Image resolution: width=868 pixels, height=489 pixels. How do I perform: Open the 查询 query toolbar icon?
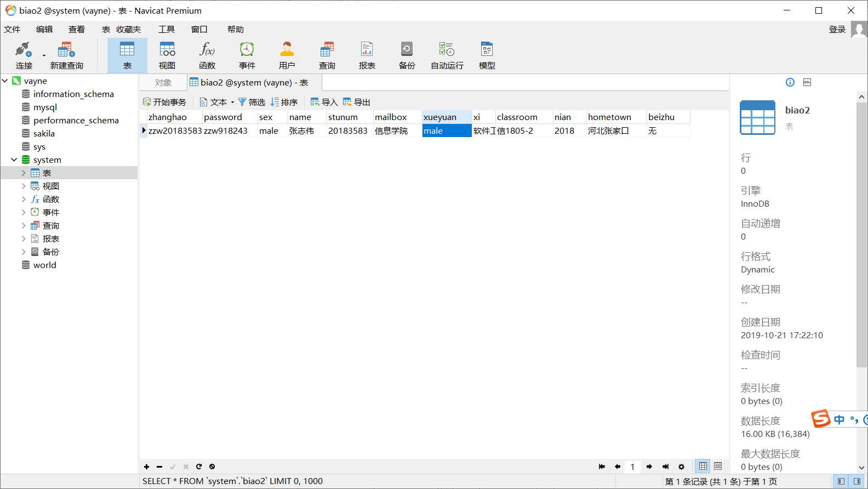pos(327,55)
